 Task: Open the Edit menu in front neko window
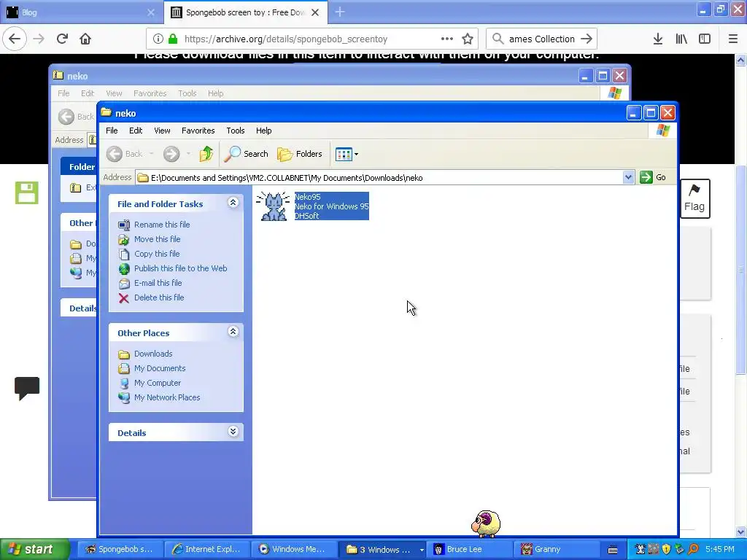point(136,131)
